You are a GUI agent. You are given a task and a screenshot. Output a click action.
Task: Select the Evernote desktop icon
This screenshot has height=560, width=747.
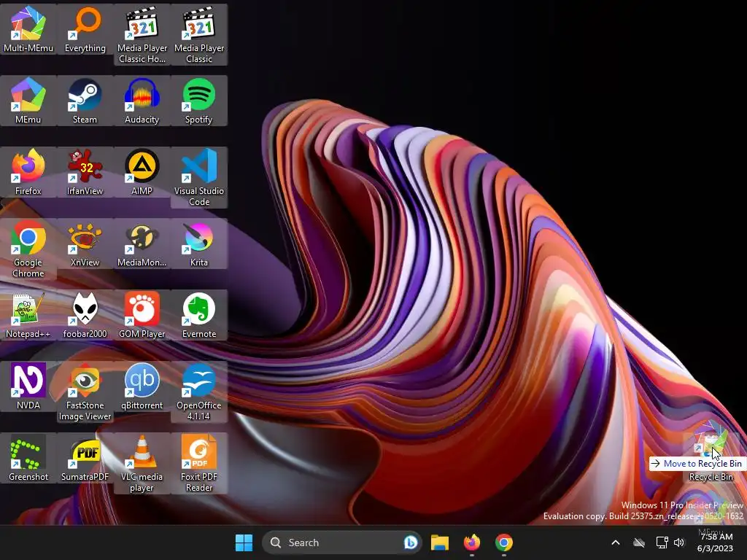click(199, 315)
